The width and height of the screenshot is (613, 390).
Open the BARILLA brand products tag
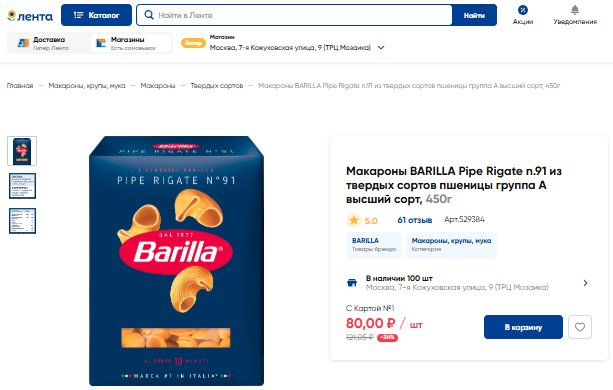(x=374, y=245)
